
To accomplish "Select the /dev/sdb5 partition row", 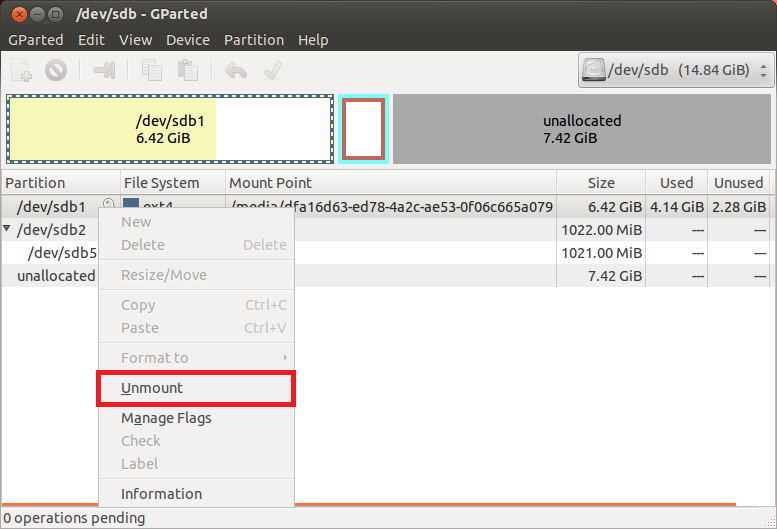I will [x=386, y=253].
